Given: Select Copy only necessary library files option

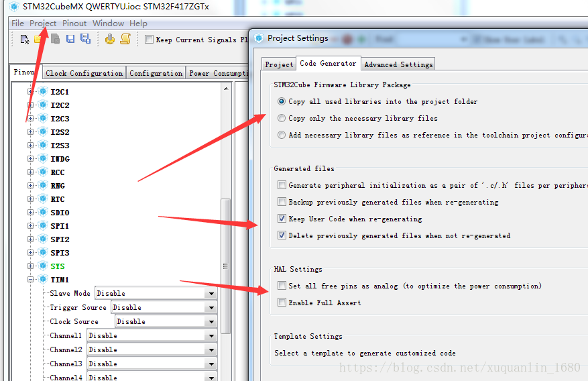Looking at the screenshot, I should point(281,118).
